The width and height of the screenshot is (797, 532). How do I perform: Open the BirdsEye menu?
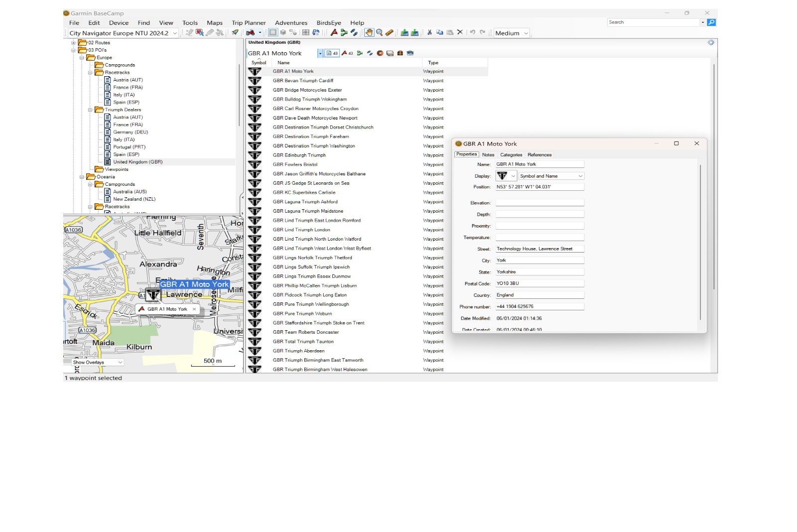329,23
